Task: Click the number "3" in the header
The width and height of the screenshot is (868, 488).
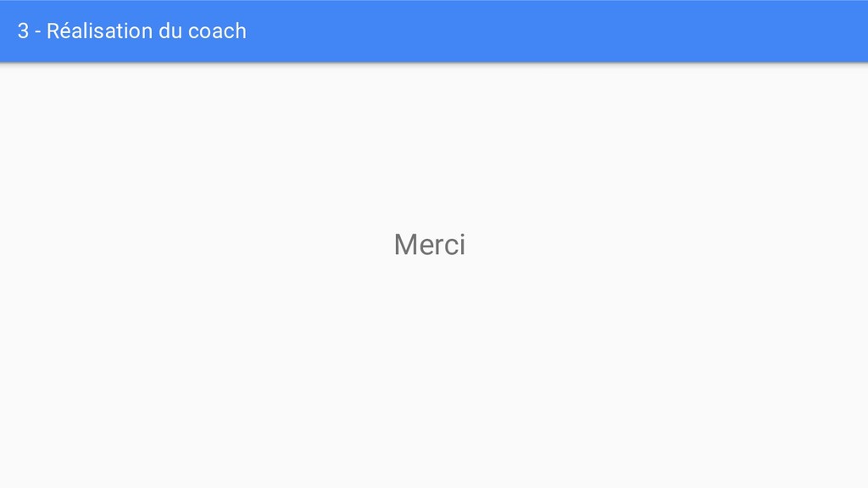Action: click(23, 31)
